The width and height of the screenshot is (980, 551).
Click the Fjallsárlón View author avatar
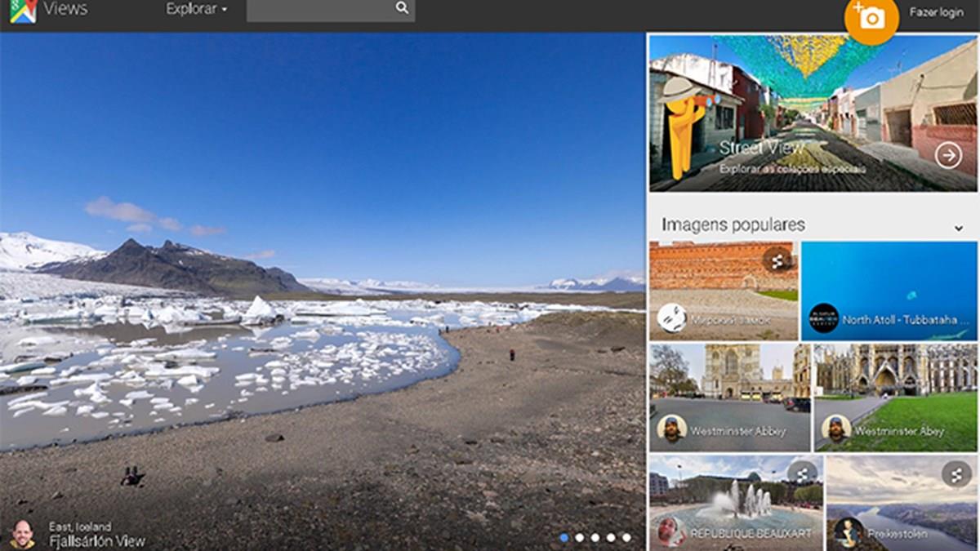pos(23,534)
